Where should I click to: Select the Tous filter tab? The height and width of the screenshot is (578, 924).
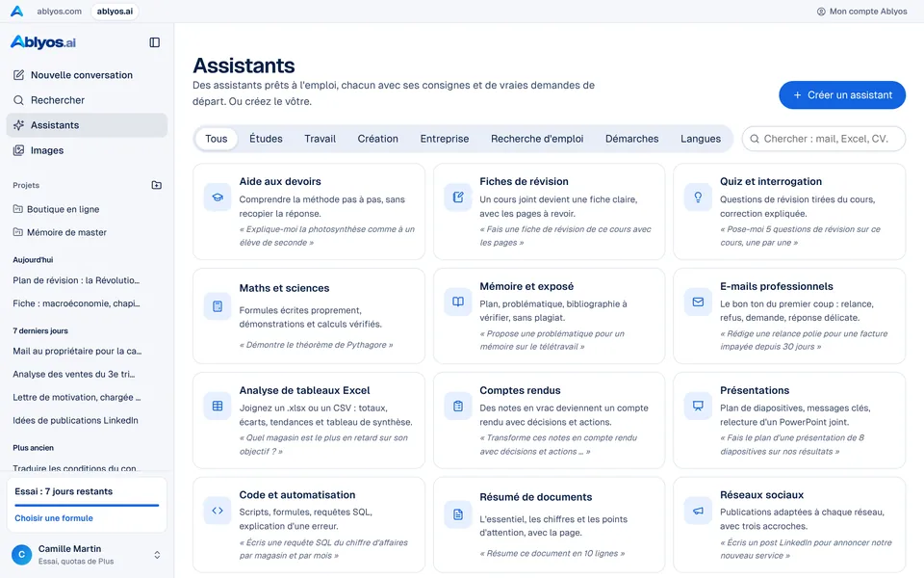pos(216,139)
